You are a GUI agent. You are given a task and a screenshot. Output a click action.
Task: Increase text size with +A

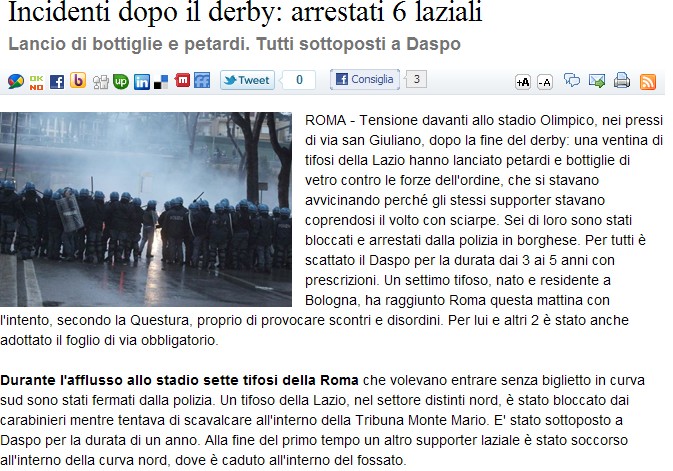(x=523, y=82)
